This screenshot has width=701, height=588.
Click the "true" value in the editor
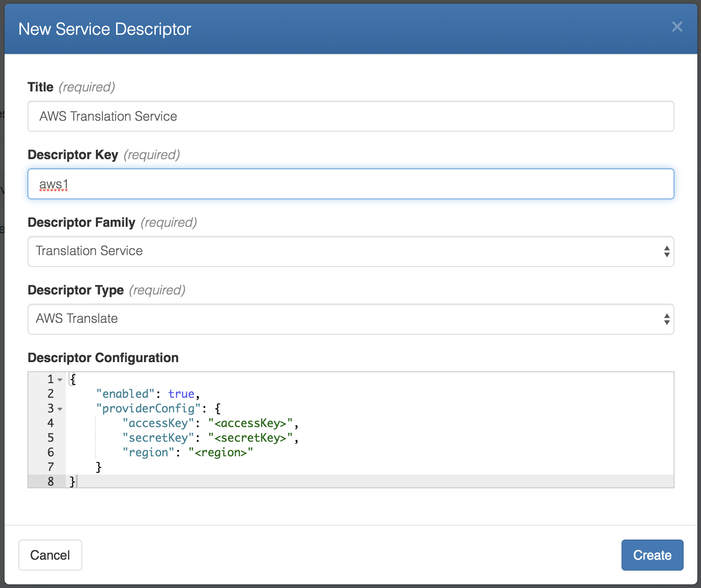181,394
